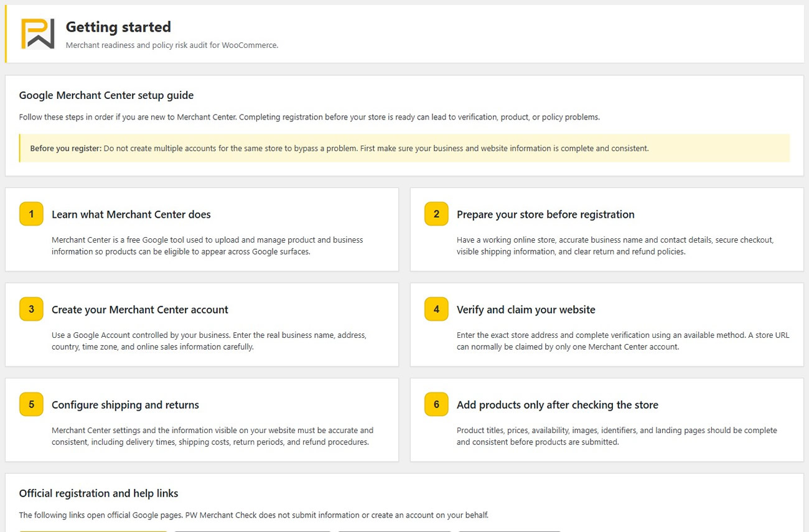Click 'Prepare your store before registration' heading
The image size is (809, 532).
(546, 215)
